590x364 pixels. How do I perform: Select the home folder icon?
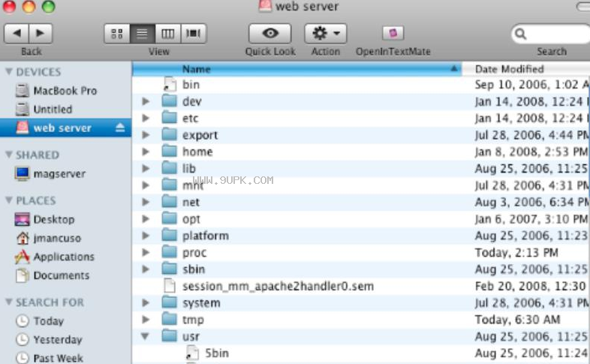[170, 151]
